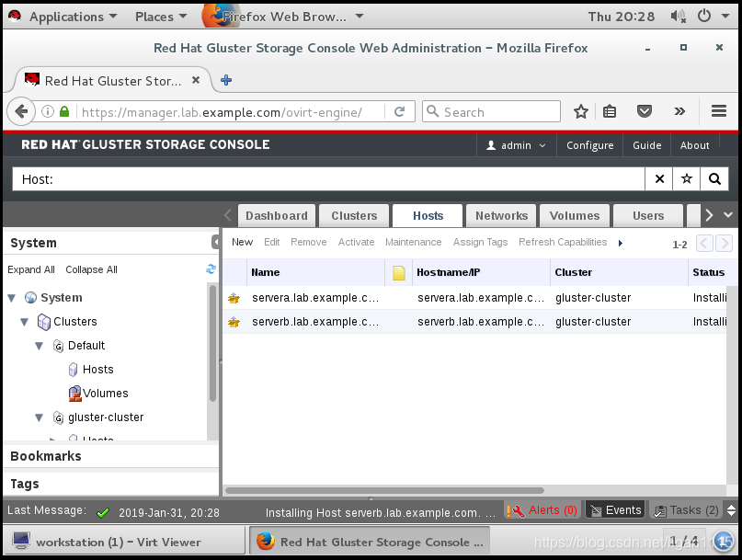The image size is (742, 560).
Task: Open the About dialog
Action: pos(694,145)
